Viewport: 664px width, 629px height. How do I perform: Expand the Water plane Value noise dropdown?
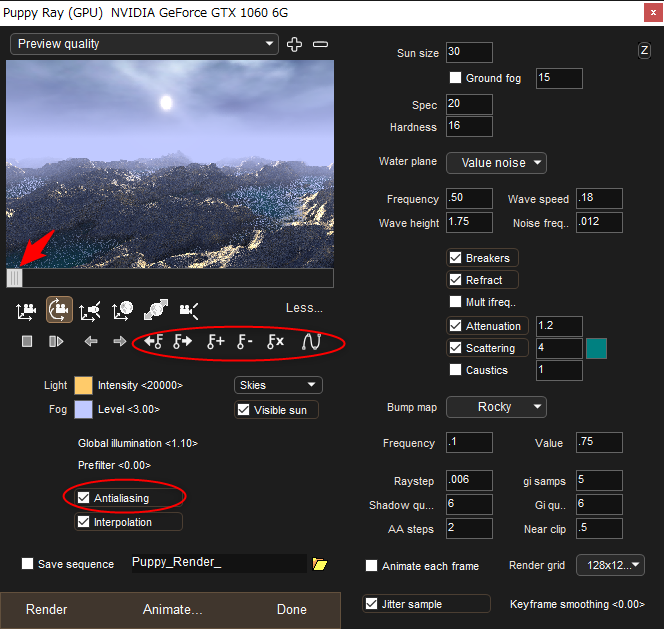(x=496, y=162)
